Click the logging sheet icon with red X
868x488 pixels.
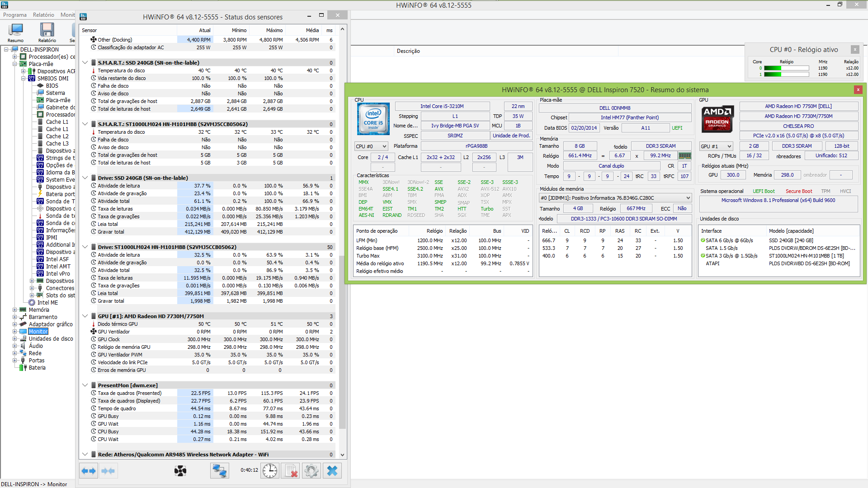click(291, 471)
